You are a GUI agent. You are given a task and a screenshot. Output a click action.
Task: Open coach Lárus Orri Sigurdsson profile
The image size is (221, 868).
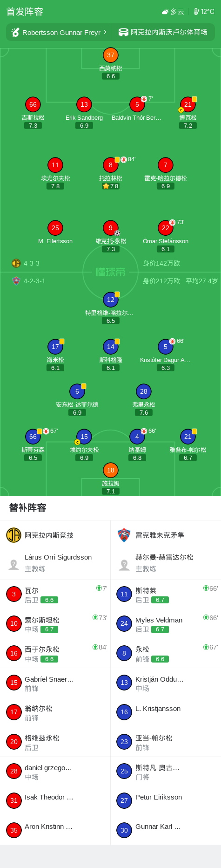coord(55,563)
